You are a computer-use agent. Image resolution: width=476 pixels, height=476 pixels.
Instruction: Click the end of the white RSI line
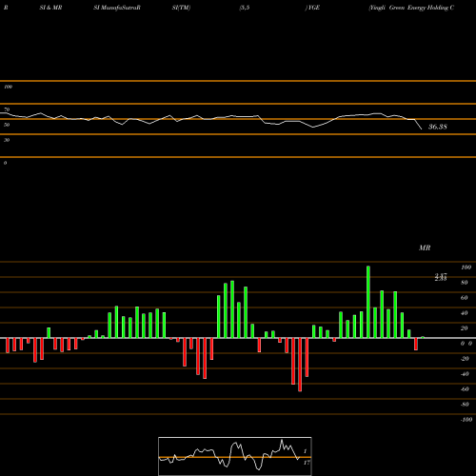pos(422,129)
